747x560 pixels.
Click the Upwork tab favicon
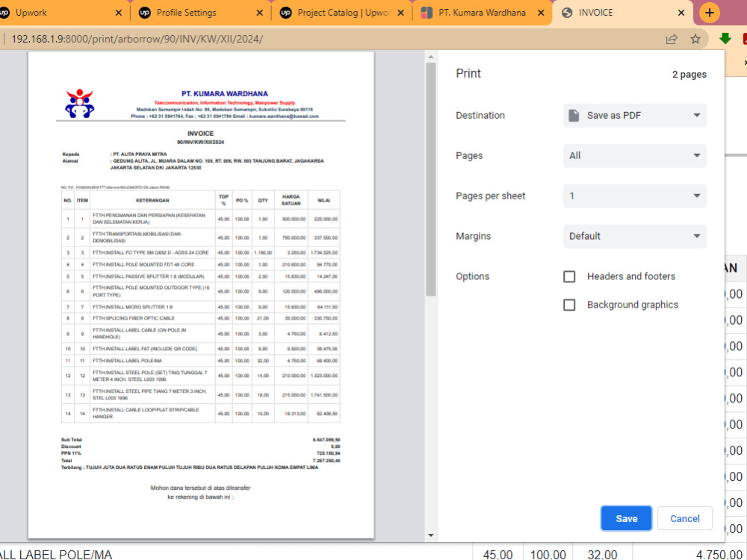tap(4, 13)
